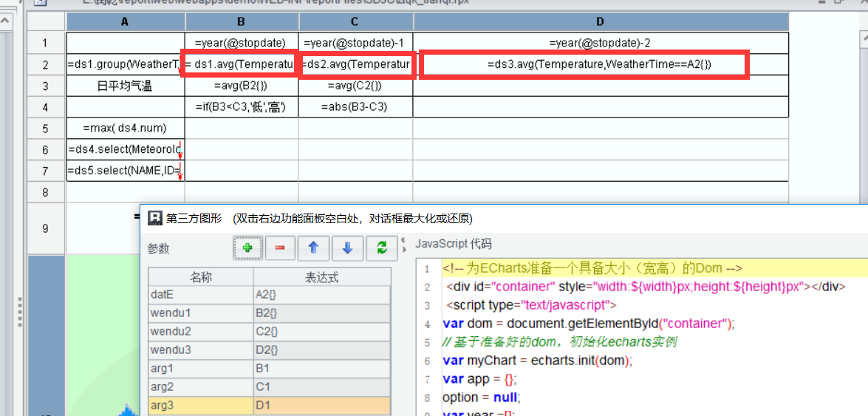This screenshot has width=868, height=416.
Task: Click the wendu1 expression field B2{}
Action: pyautogui.click(x=321, y=313)
